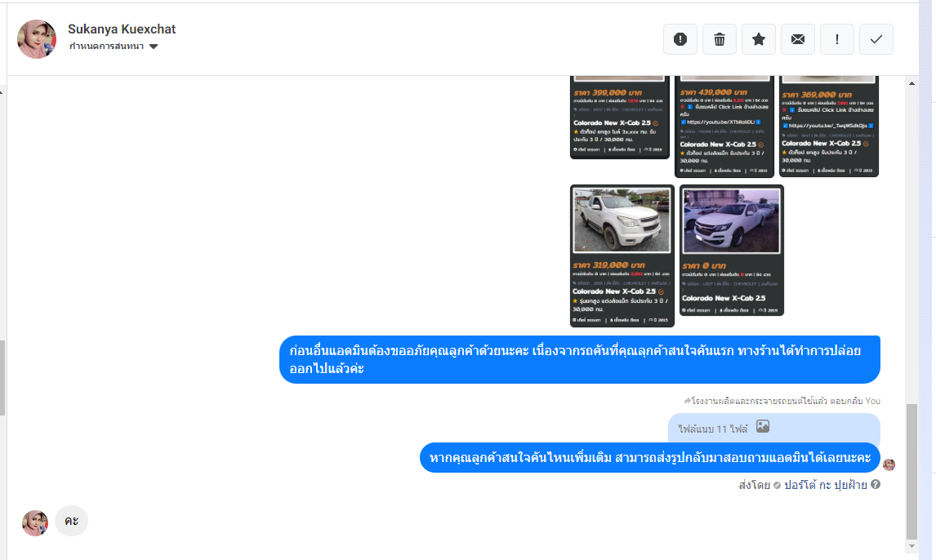The height and width of the screenshot is (560, 936).
Task: Click the help question mark after ปุยฝ้าย
Action: click(876, 484)
